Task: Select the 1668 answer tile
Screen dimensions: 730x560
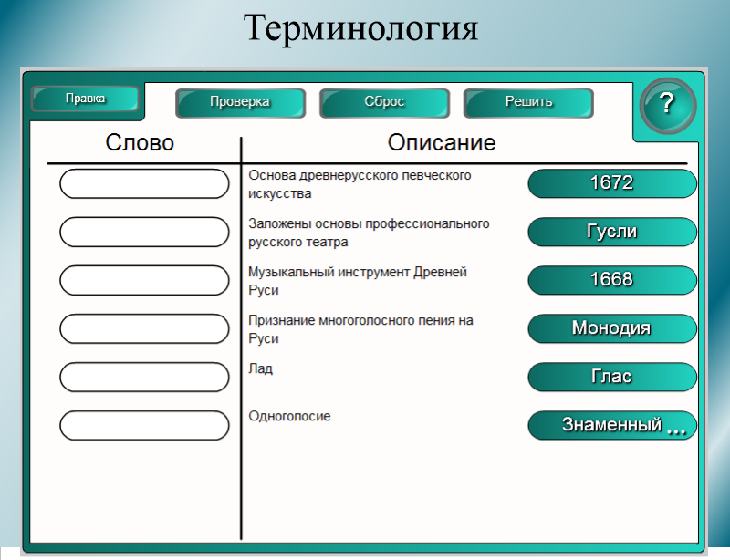Action: tap(611, 280)
